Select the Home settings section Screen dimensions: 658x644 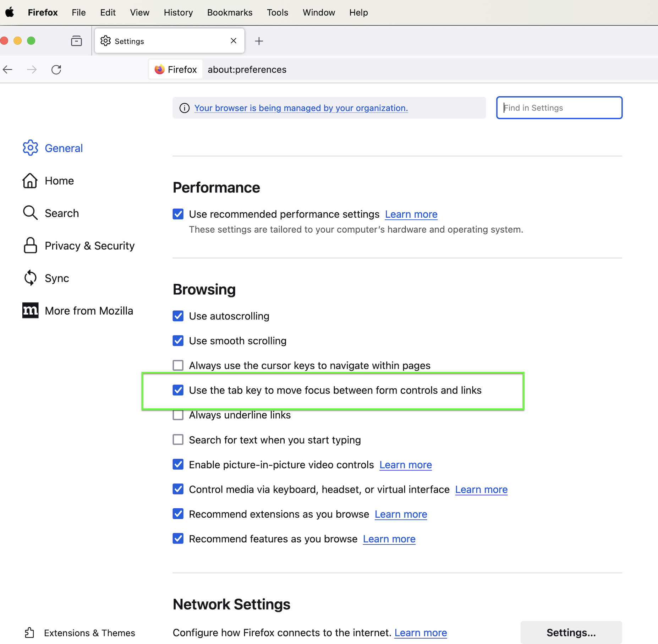click(x=59, y=181)
